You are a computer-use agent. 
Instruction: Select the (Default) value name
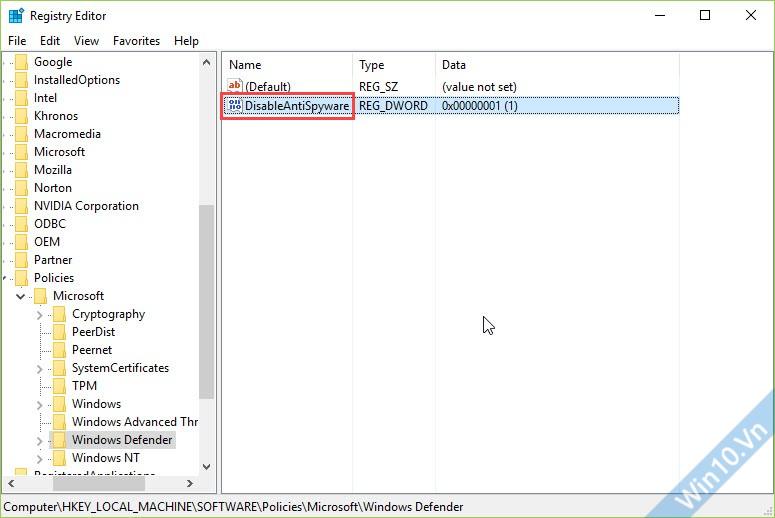pyautogui.click(x=268, y=87)
